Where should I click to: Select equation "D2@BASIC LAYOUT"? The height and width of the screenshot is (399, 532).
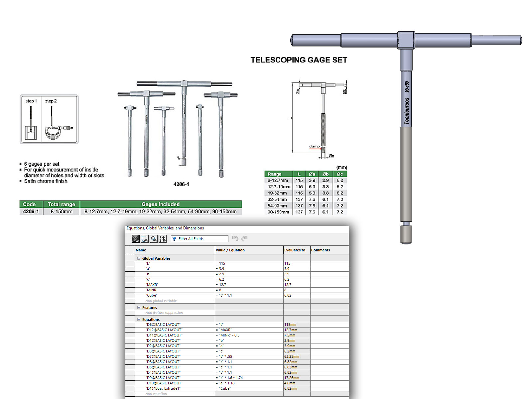coord(163,346)
